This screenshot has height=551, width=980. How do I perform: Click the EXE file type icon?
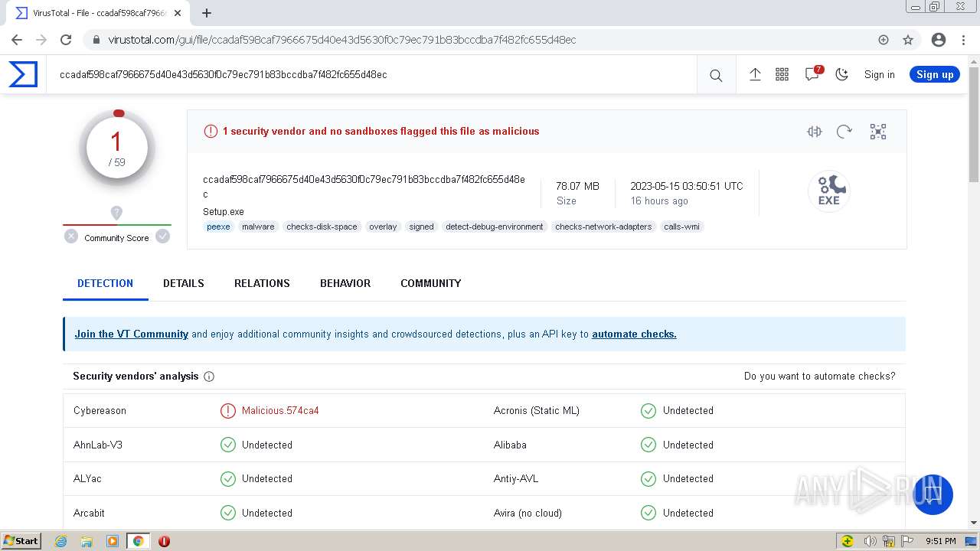click(829, 191)
